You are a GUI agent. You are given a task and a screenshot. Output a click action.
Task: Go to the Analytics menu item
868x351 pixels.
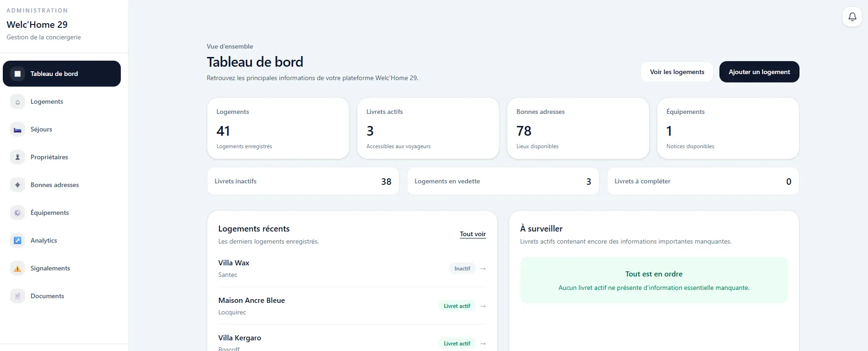(x=62, y=240)
